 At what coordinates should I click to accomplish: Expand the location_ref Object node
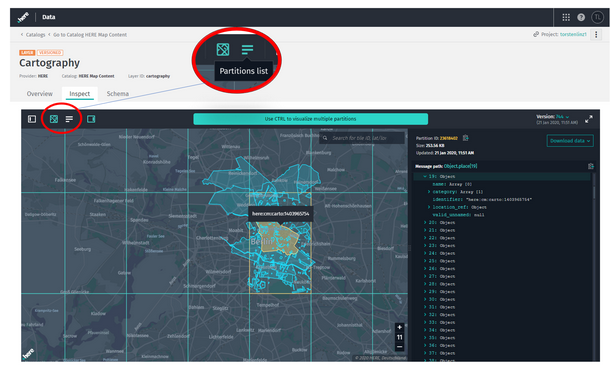click(429, 207)
